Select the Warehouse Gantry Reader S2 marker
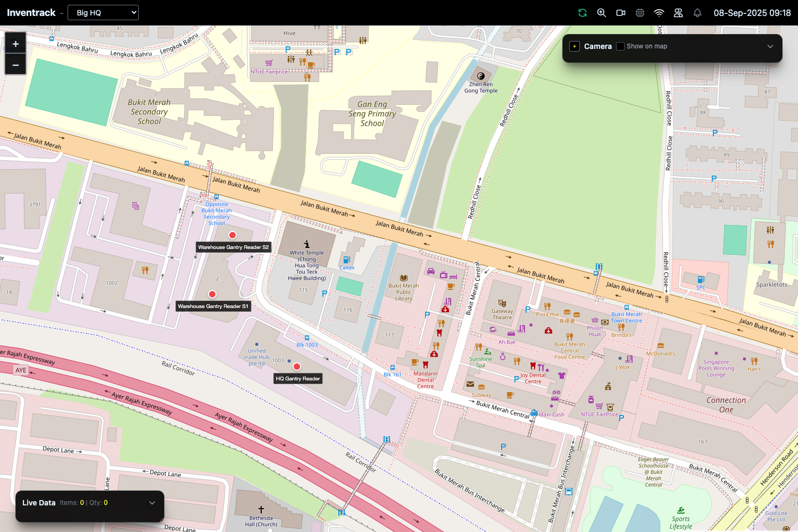The width and height of the screenshot is (798, 532). (x=232, y=235)
